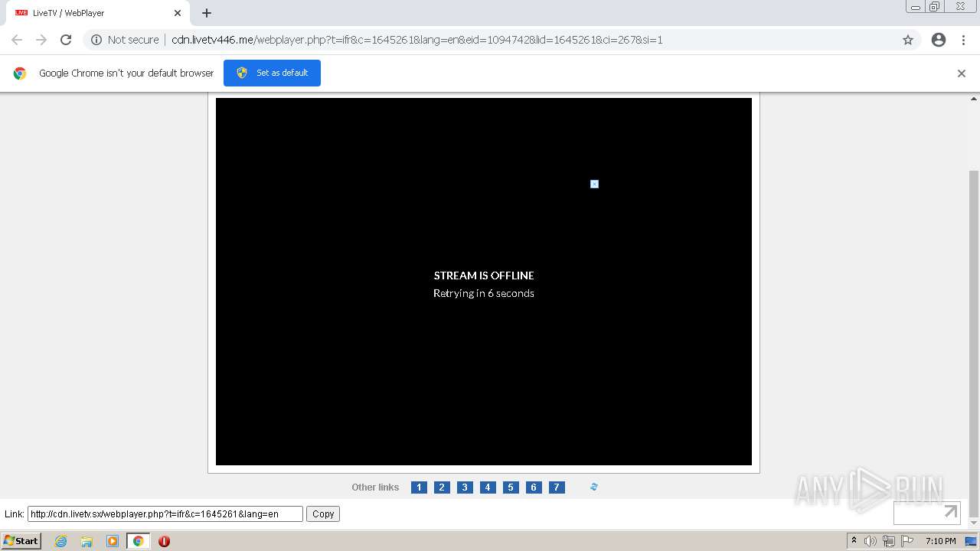Click the refresh links icon

[x=593, y=487]
